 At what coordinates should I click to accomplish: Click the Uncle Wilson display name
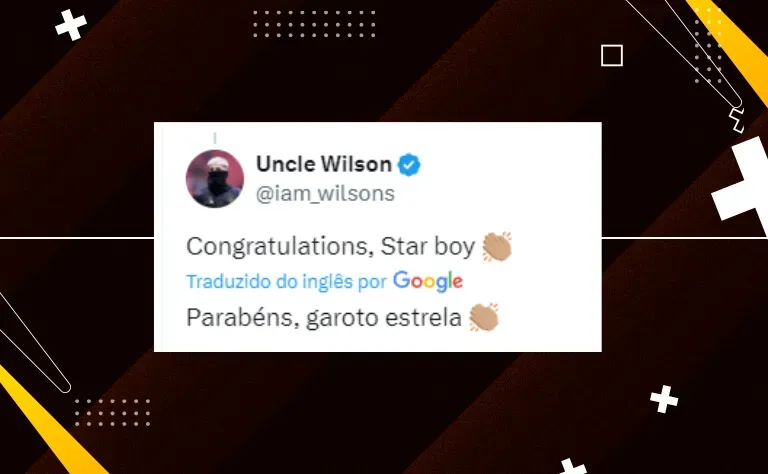tap(324, 164)
